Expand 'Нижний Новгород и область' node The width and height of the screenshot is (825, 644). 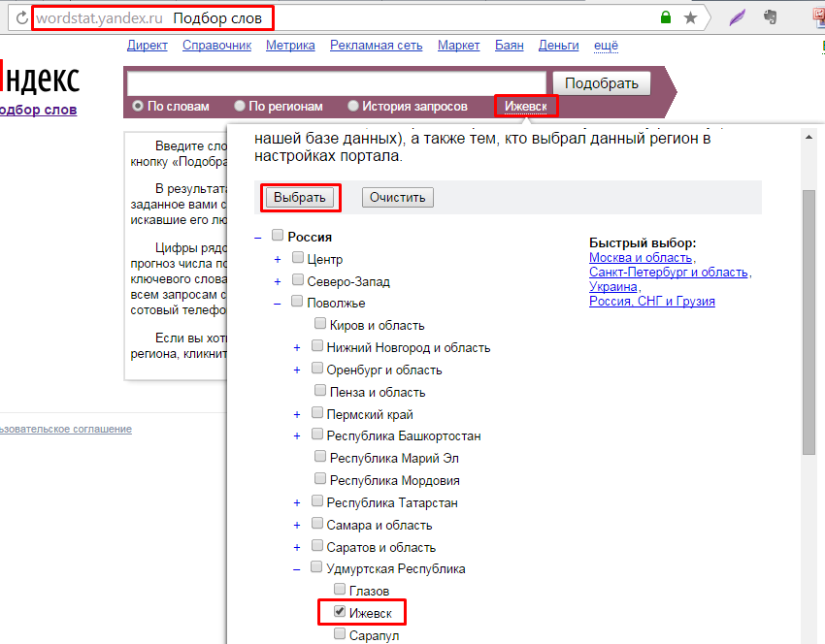point(297,348)
